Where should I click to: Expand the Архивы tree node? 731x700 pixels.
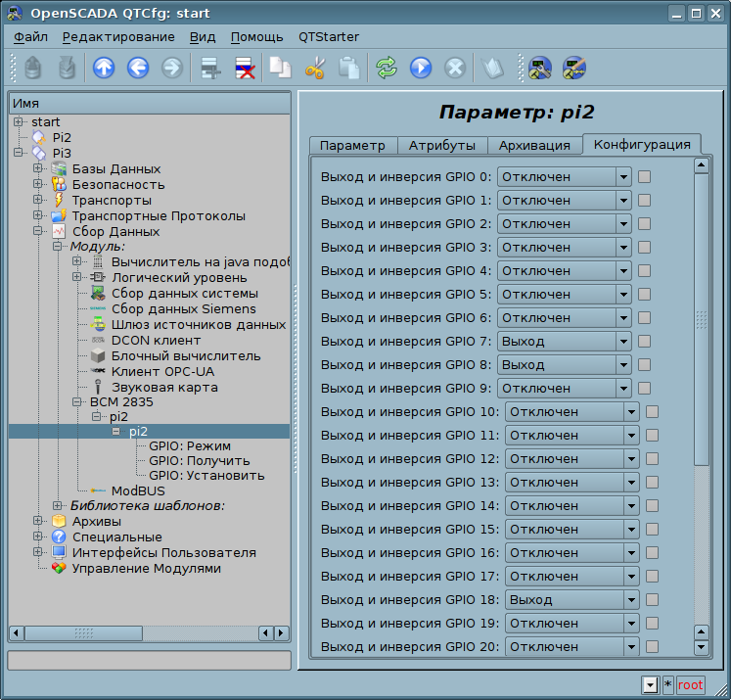coord(39,522)
